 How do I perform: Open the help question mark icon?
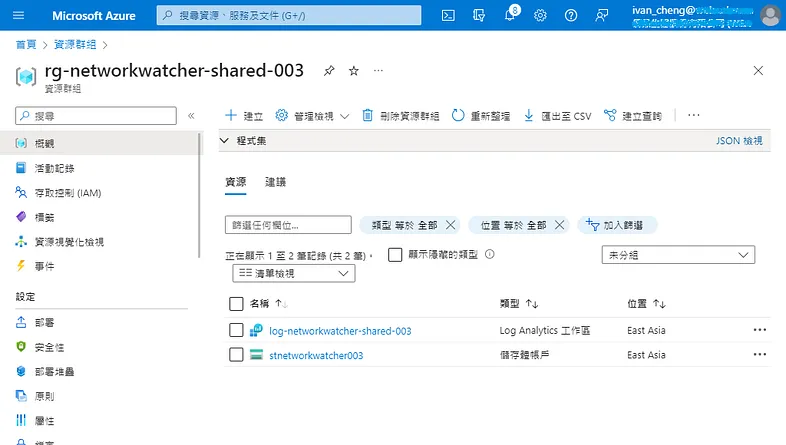(570, 16)
